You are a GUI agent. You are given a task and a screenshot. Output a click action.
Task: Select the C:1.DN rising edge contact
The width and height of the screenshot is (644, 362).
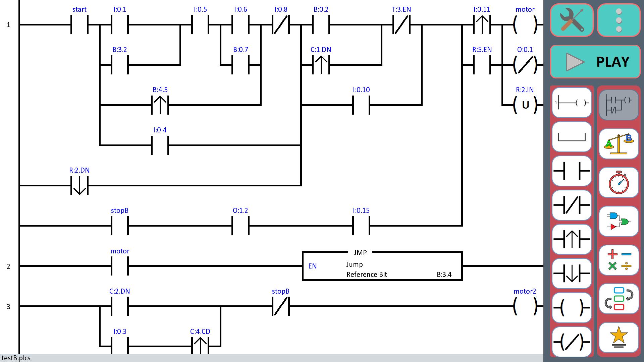point(321,65)
